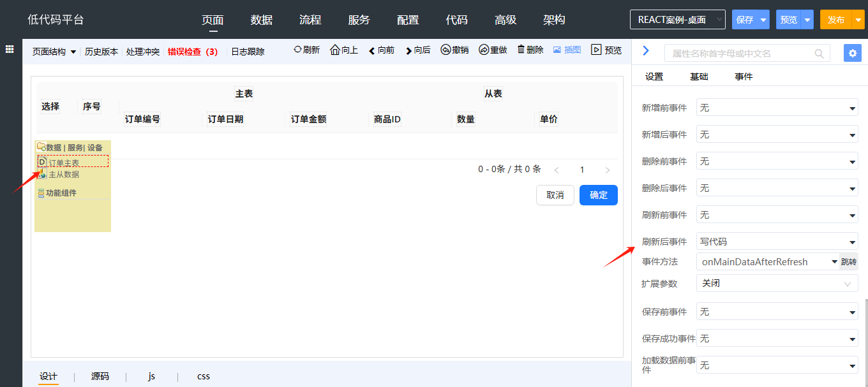The image size is (868, 387).
Task: Open the 流程 top menu
Action: point(310,20)
